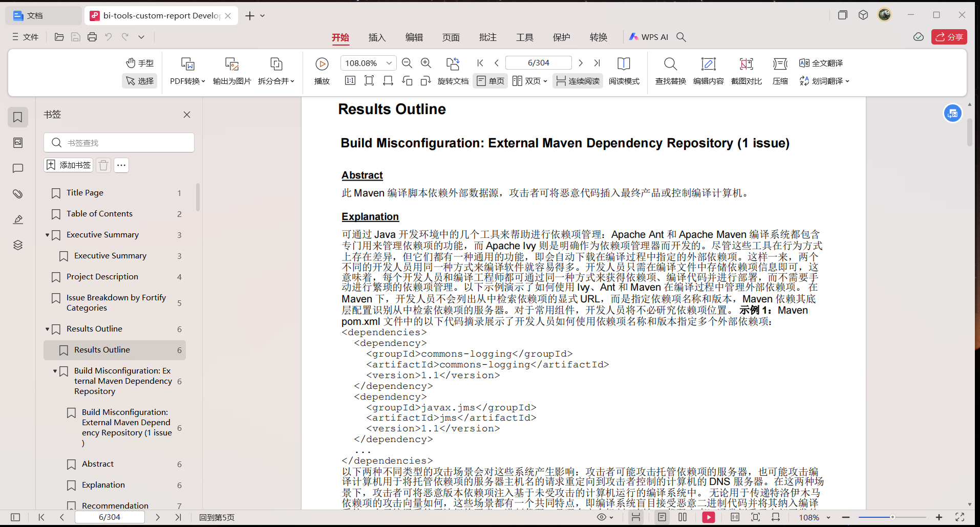
Task: Switch to 插入 ribbon tab
Action: [377, 37]
